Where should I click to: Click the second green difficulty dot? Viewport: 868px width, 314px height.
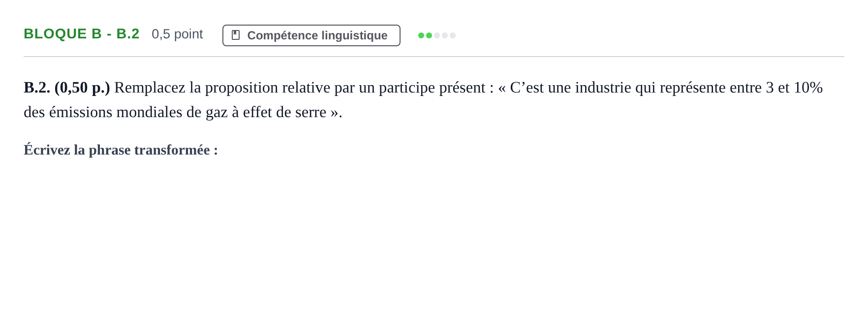click(x=429, y=35)
